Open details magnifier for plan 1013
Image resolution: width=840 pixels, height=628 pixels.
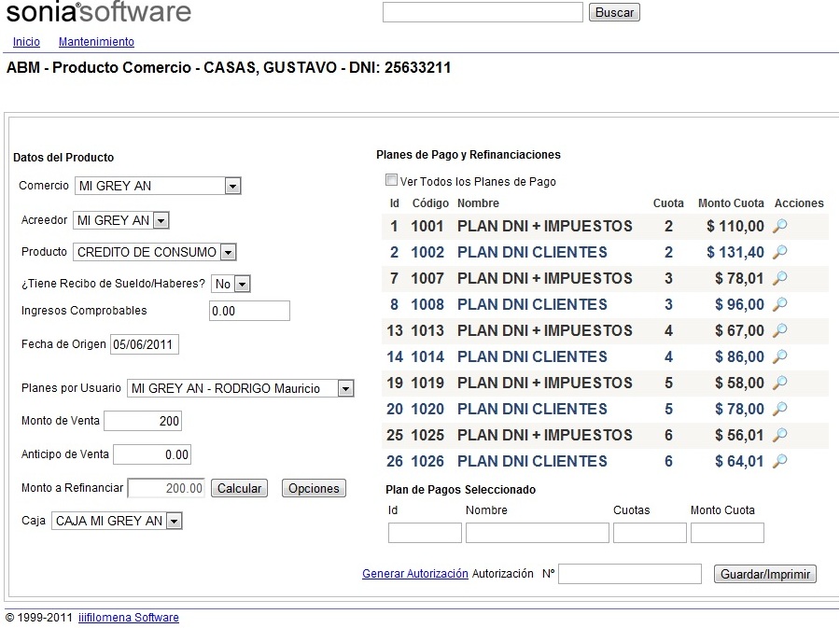coord(780,330)
